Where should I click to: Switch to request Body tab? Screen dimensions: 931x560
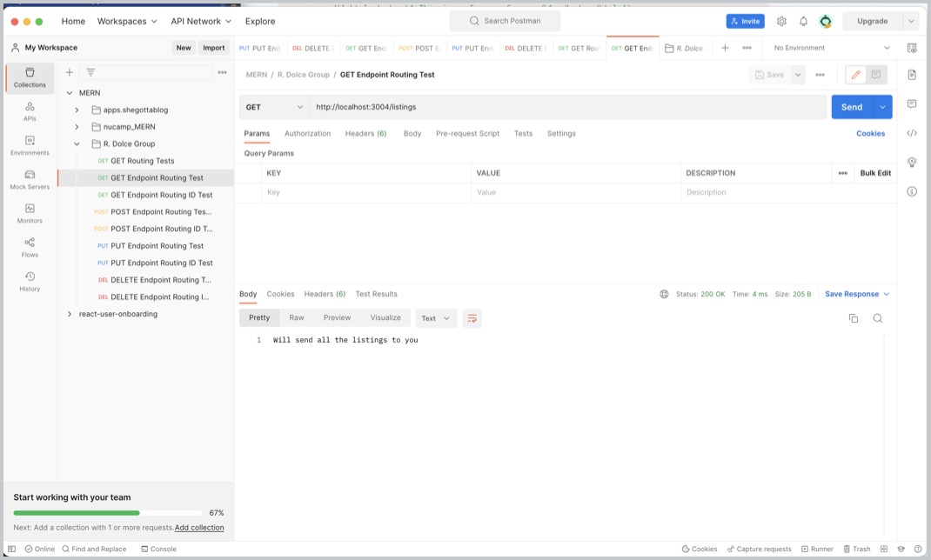tap(412, 133)
